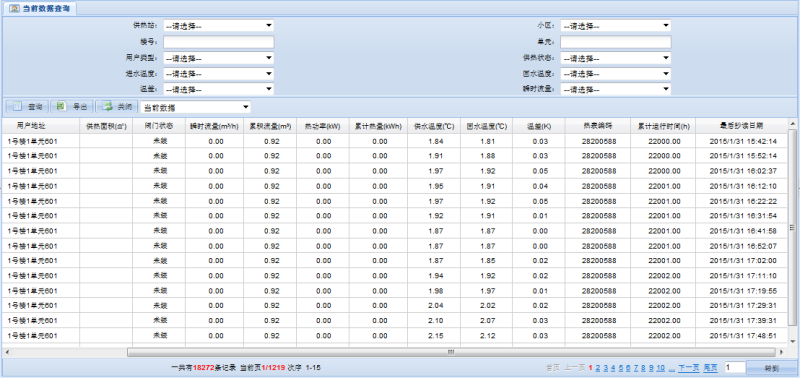Click supply temperature cell 2.04
800x378 pixels.
pos(435,306)
